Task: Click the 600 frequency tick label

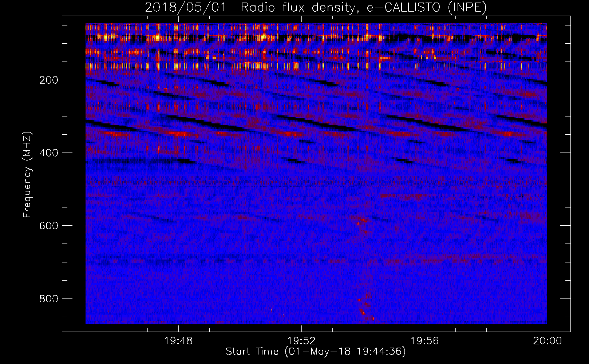Action: [x=48, y=226]
